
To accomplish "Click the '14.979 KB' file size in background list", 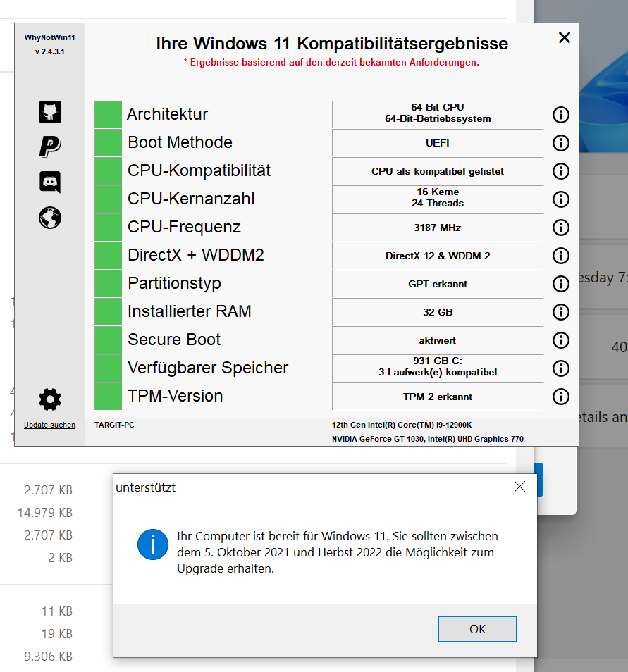I will (45, 513).
